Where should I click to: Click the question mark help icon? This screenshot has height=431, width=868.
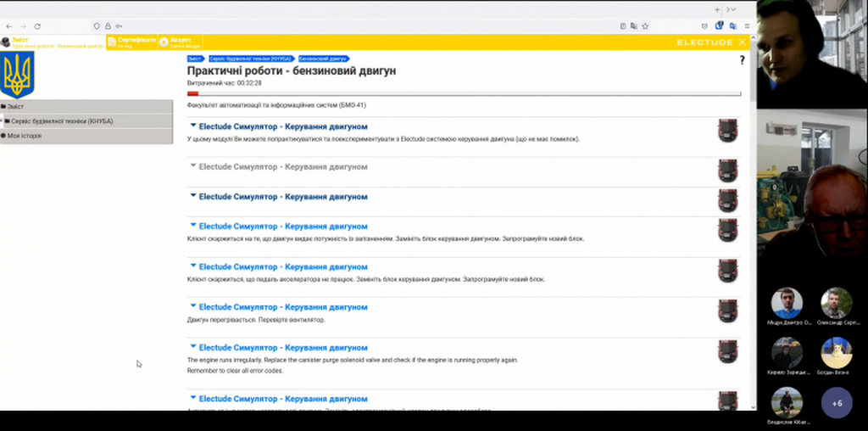(743, 61)
